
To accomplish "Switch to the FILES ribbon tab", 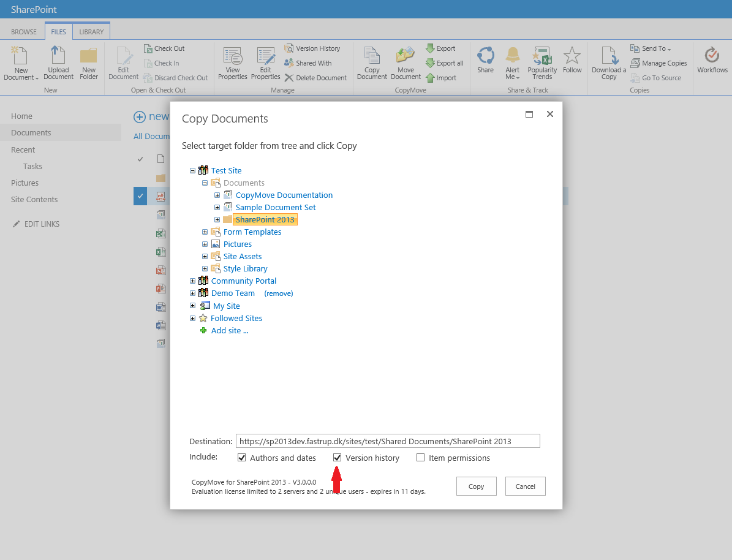I will (x=58, y=32).
